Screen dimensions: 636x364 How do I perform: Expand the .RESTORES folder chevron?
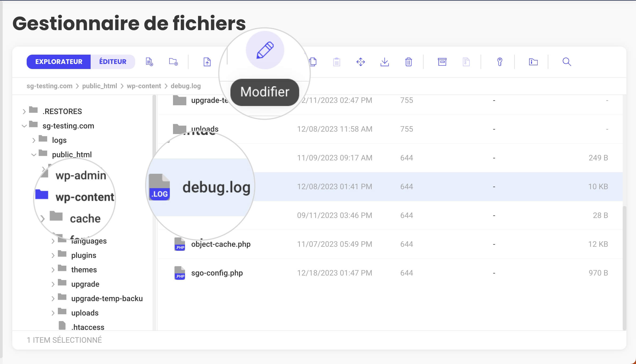(24, 111)
